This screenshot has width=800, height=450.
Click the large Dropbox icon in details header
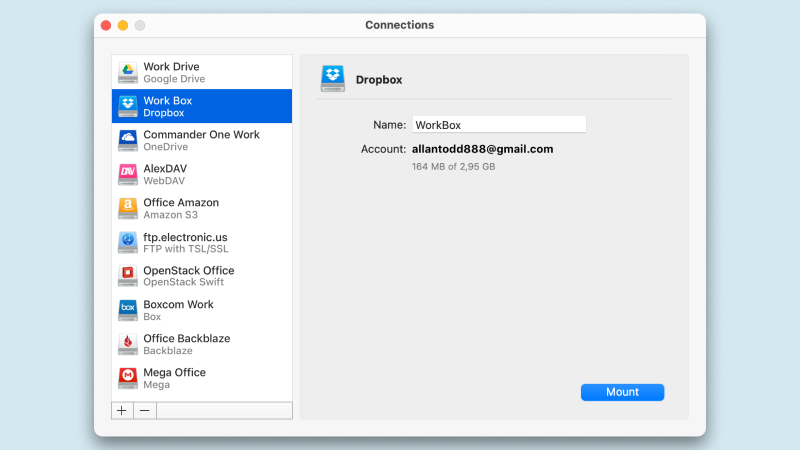coord(333,79)
